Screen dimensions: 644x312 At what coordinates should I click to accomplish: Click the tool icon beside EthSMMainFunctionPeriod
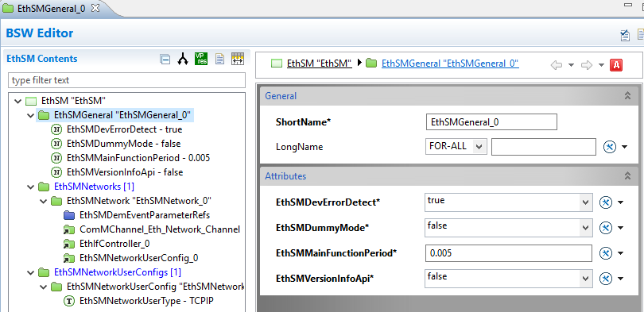(x=606, y=253)
